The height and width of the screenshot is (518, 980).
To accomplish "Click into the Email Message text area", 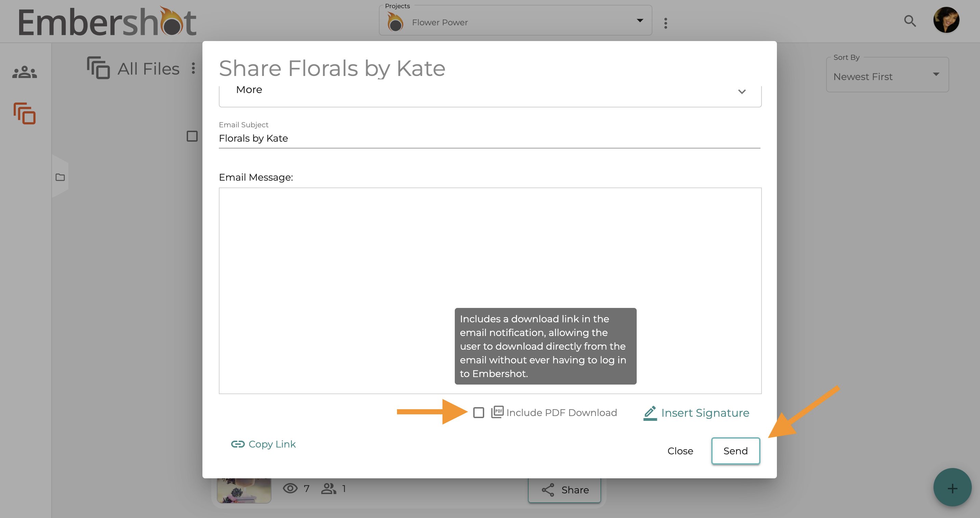I will (490, 291).
